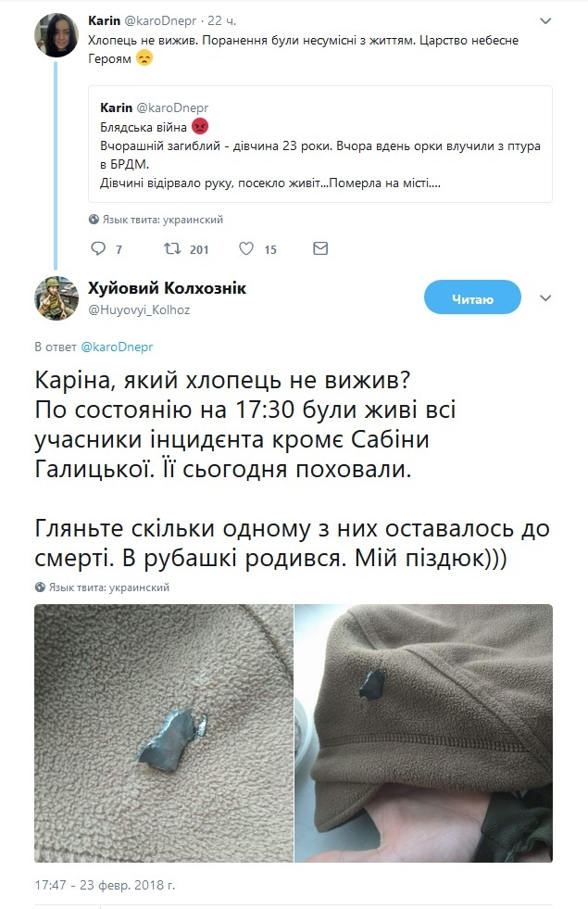Click globe icon beside first tweet language
Image resolution: width=588 pixels, height=909 pixels.
(94, 219)
